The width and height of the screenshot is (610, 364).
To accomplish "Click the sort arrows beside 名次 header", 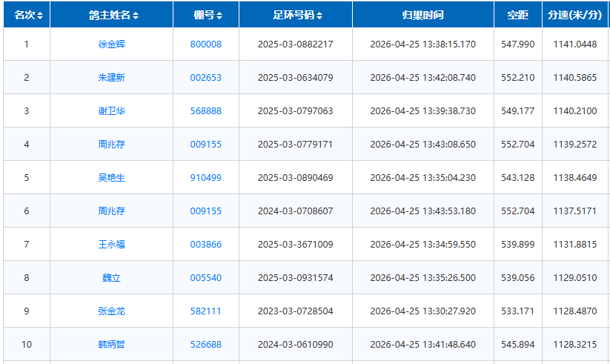I will click(x=40, y=16).
